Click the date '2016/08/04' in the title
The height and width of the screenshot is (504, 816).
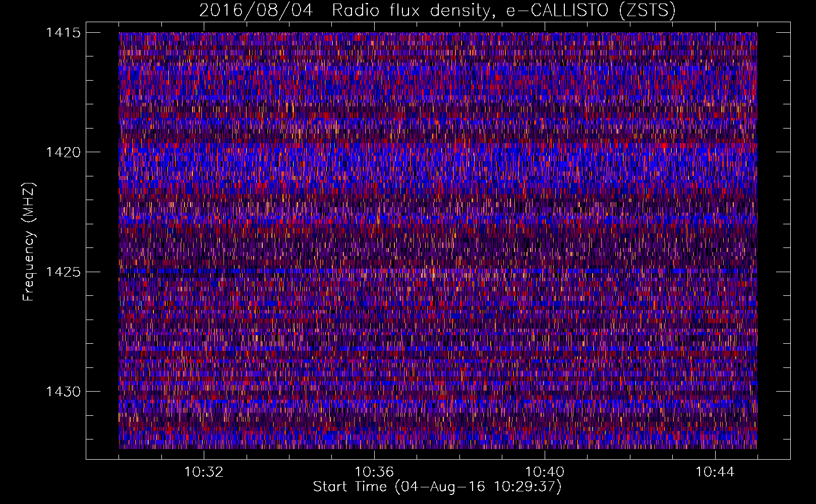[255, 10]
